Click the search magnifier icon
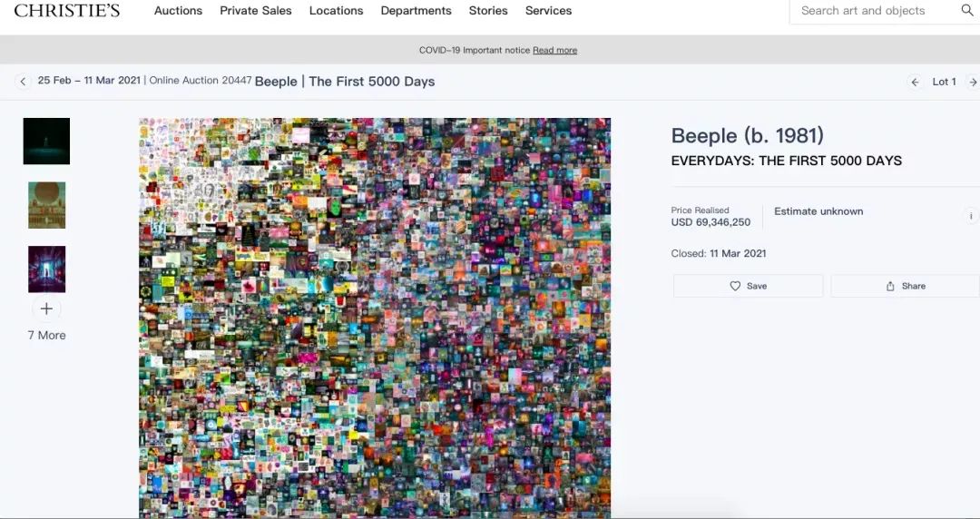This screenshot has height=519, width=980. (x=966, y=11)
